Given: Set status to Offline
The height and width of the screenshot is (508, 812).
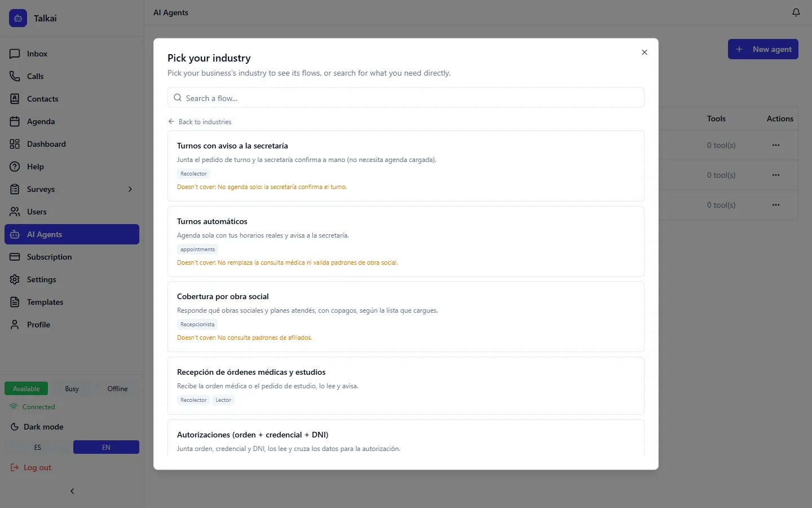Looking at the screenshot, I should pyautogui.click(x=117, y=388).
